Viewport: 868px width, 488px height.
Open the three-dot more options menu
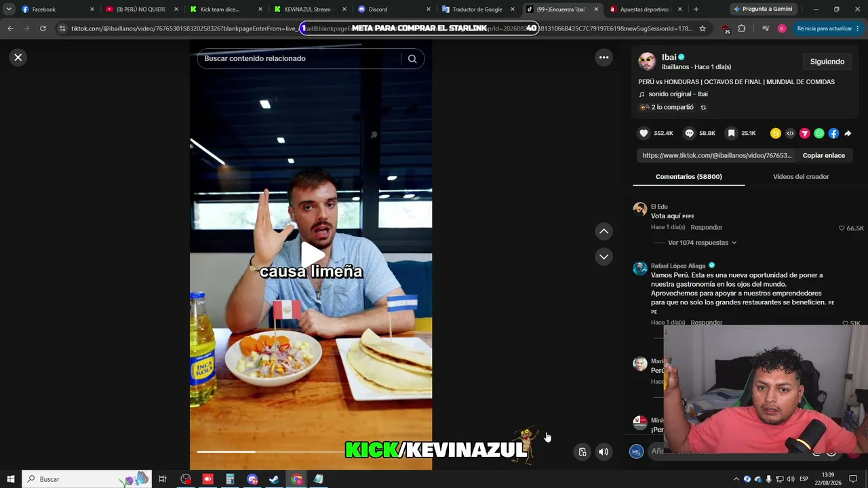pyautogui.click(x=604, y=58)
